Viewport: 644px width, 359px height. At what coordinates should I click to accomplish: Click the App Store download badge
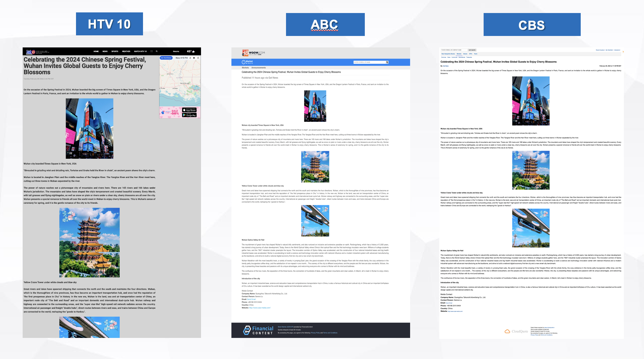pos(189,110)
